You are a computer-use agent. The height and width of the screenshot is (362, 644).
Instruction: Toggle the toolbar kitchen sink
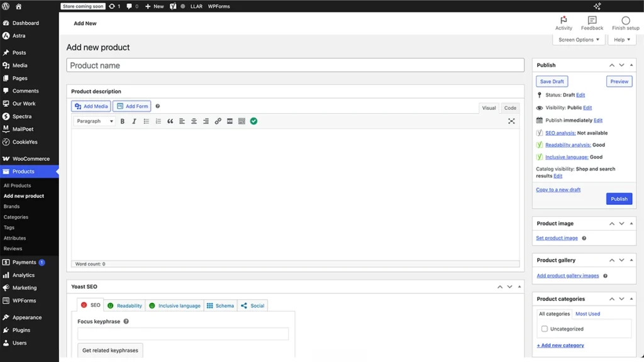tap(241, 121)
